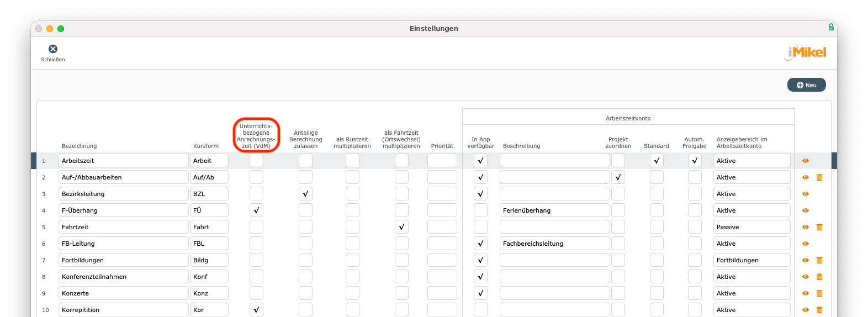Click the eye icon for Korrepitition
This screenshot has width=868, height=317.
pos(806,310)
